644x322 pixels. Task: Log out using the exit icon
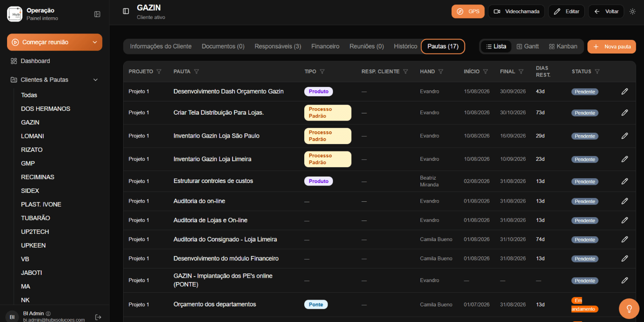[x=98, y=317]
